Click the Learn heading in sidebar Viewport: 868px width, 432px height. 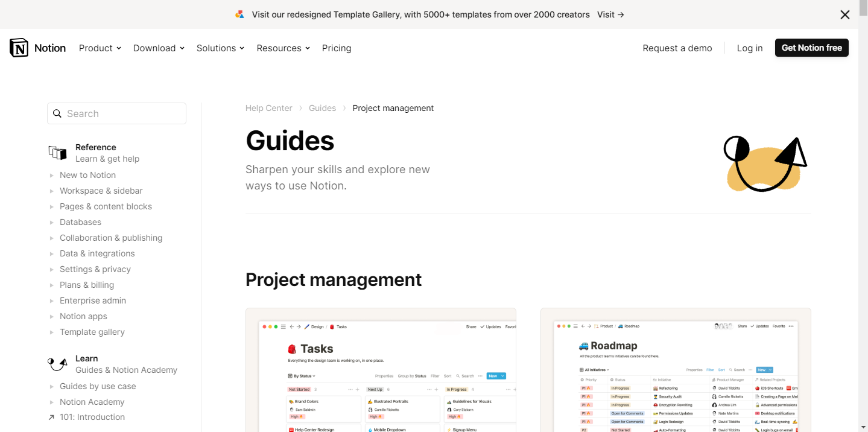87,358
